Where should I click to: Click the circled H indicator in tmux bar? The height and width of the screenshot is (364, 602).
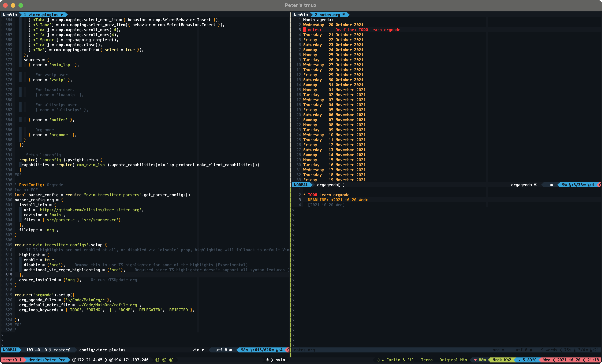coord(157,360)
